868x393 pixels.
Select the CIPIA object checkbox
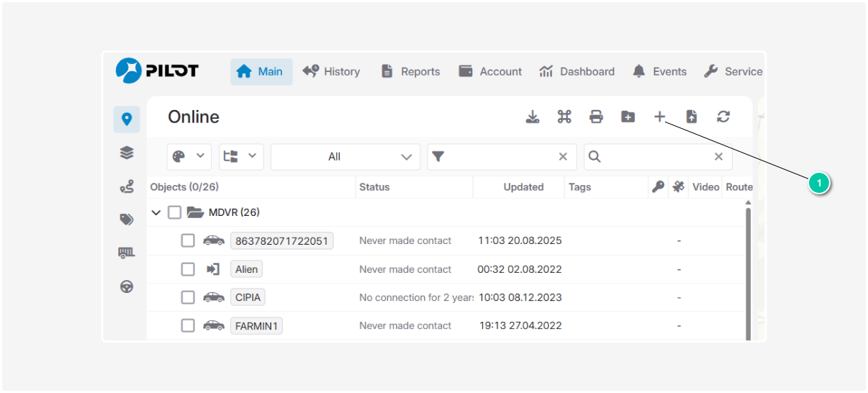coord(188,297)
